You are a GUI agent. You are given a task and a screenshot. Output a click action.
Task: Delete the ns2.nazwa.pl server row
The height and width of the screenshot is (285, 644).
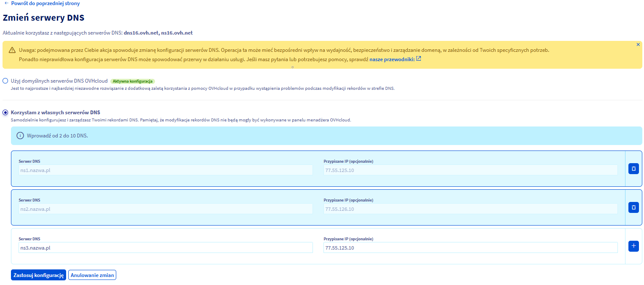pos(633,207)
